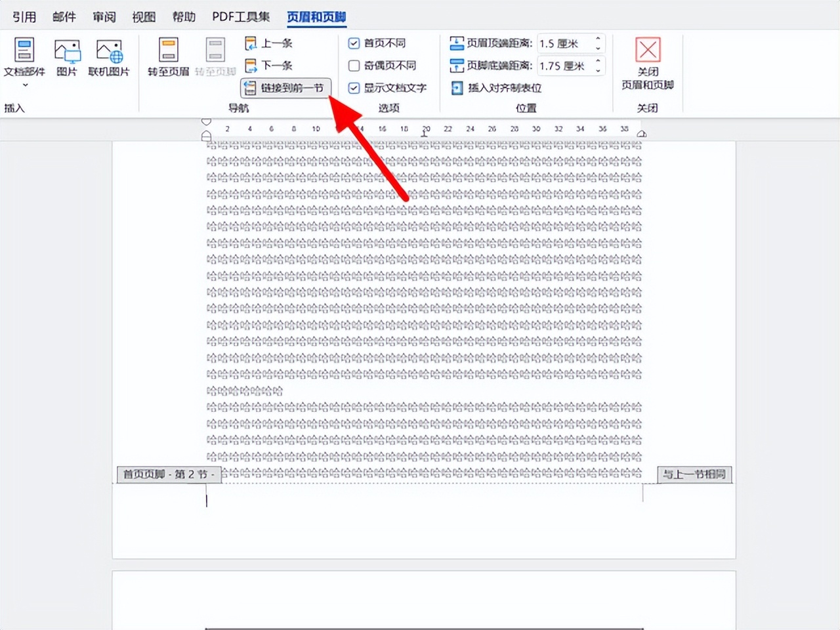
Task: Enable the 奇偶页不同 checkbox
Action: click(354, 66)
